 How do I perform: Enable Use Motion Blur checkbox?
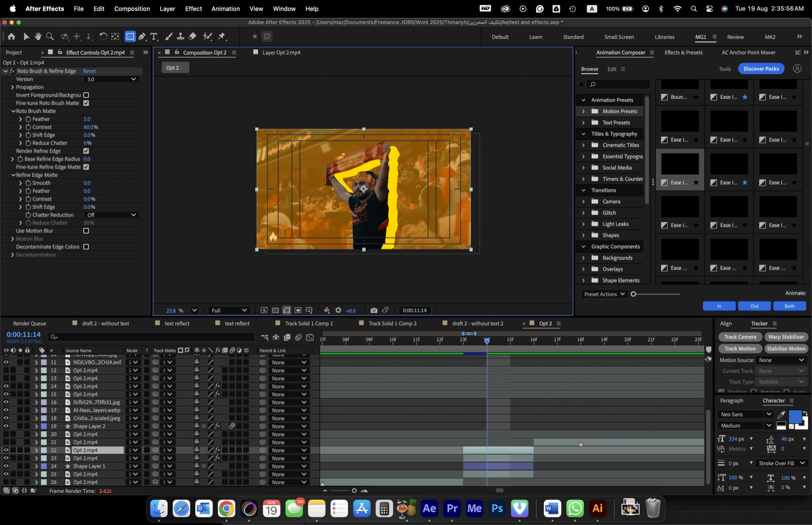(86, 231)
